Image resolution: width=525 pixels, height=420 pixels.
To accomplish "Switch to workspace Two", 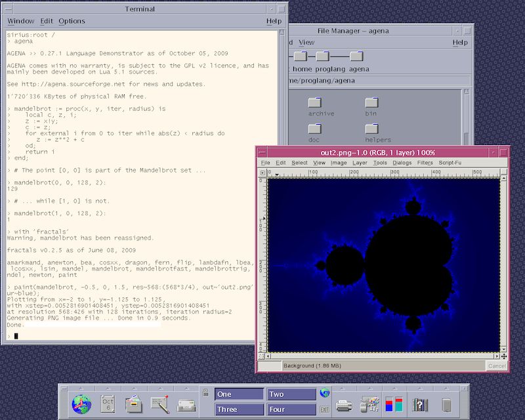I will click(x=291, y=394).
